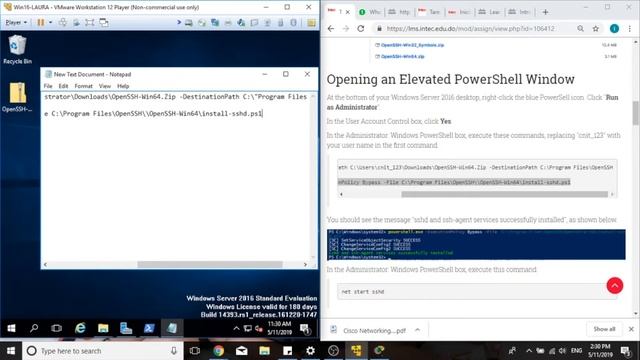This screenshot has width=640, height=360.
Task: Open a new Chrome tab
Action: pyautogui.click(x=545, y=12)
